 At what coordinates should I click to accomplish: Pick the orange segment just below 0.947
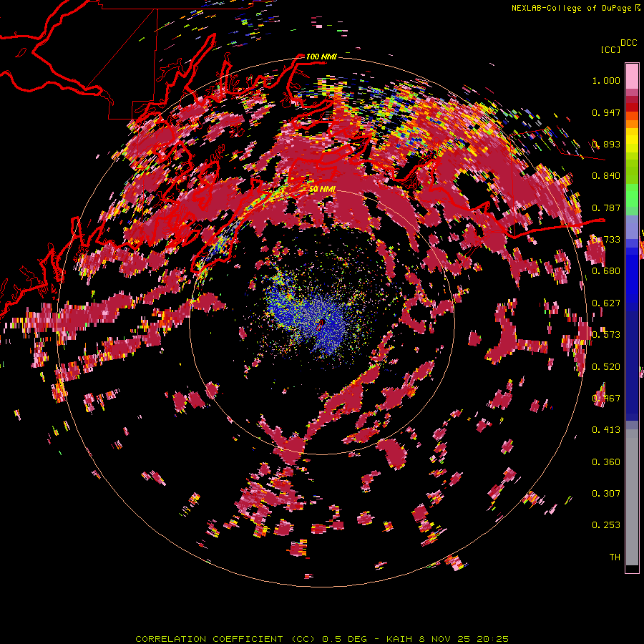tap(632, 123)
